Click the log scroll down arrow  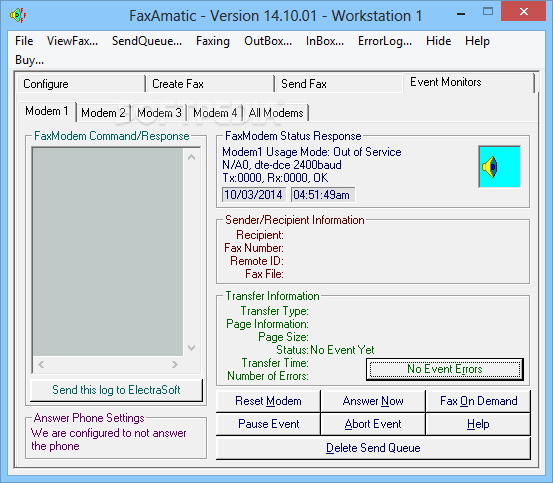click(x=192, y=348)
